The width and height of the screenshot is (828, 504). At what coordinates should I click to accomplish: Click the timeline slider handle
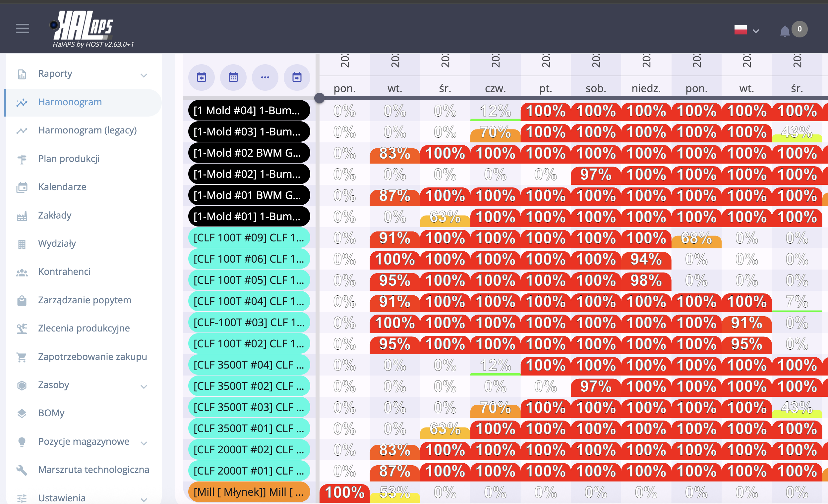(x=319, y=98)
